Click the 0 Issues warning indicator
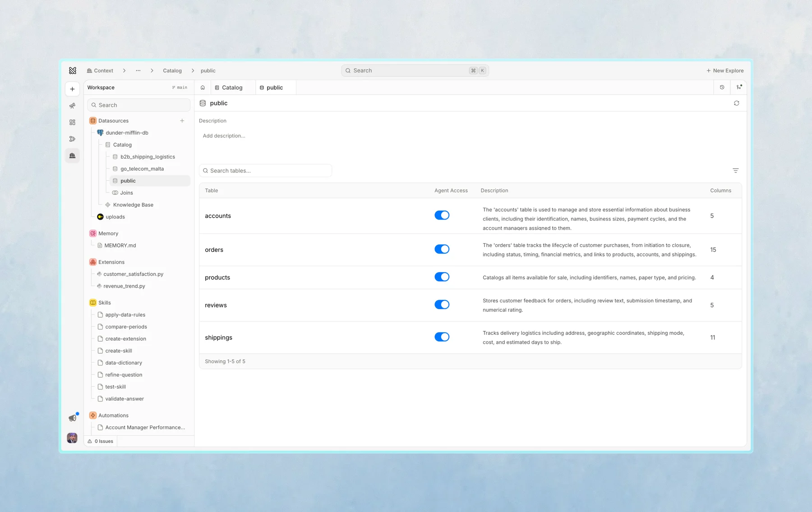The image size is (812, 512). click(101, 441)
